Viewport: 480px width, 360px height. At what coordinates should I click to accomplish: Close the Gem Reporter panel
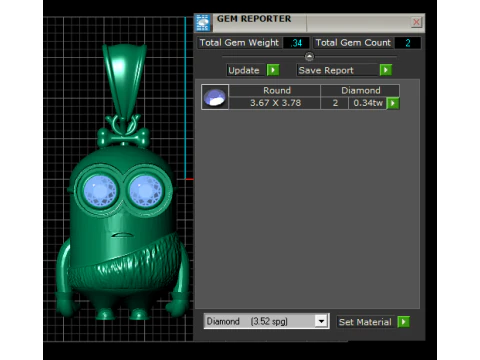(416, 22)
